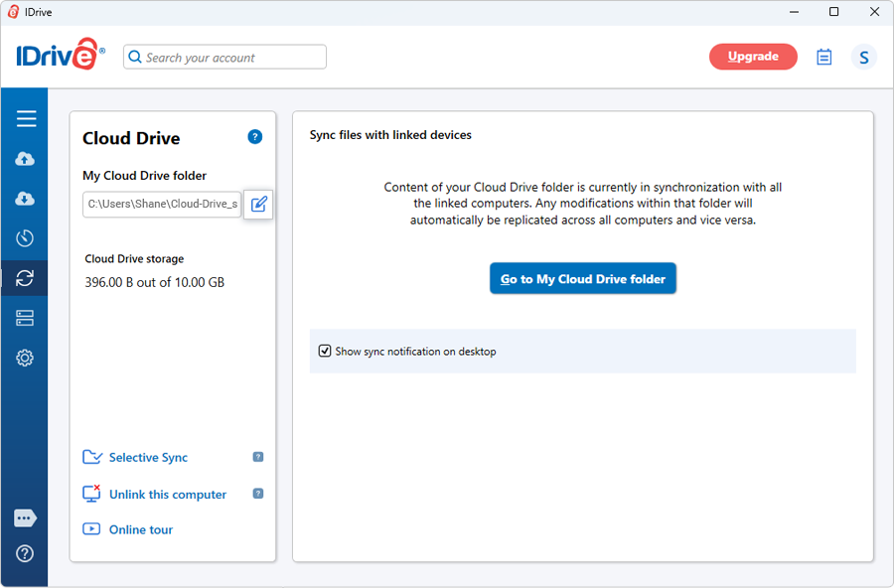
Task: Open the user account avatar S
Action: click(x=864, y=57)
